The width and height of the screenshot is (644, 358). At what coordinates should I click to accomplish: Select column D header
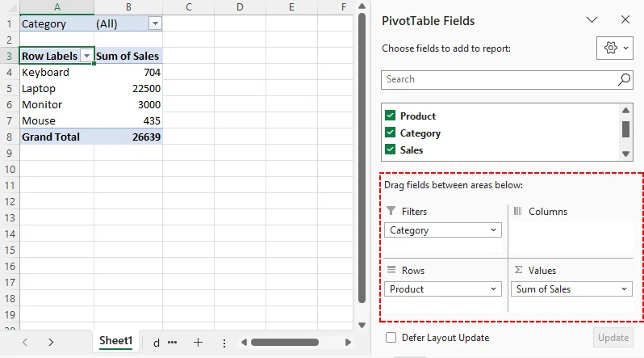(240, 7)
